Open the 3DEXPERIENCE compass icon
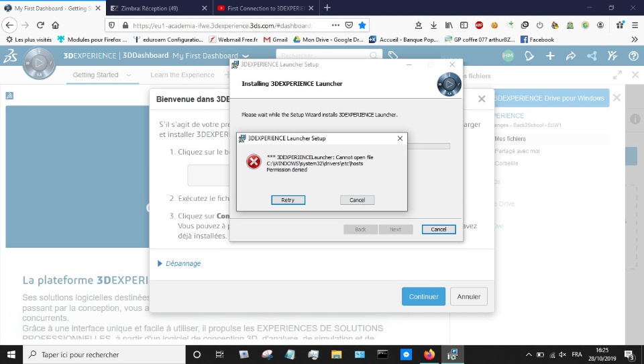Viewport: 644px width, 364px height. (x=39, y=63)
